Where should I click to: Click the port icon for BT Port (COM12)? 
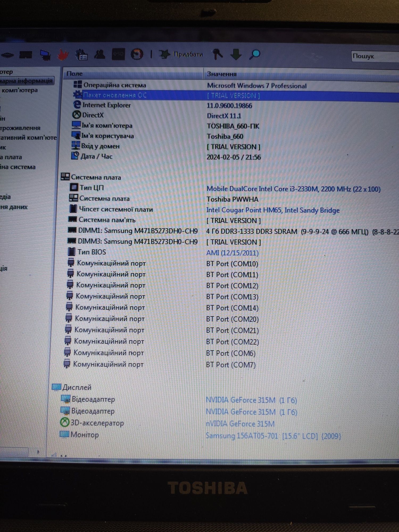click(70, 285)
